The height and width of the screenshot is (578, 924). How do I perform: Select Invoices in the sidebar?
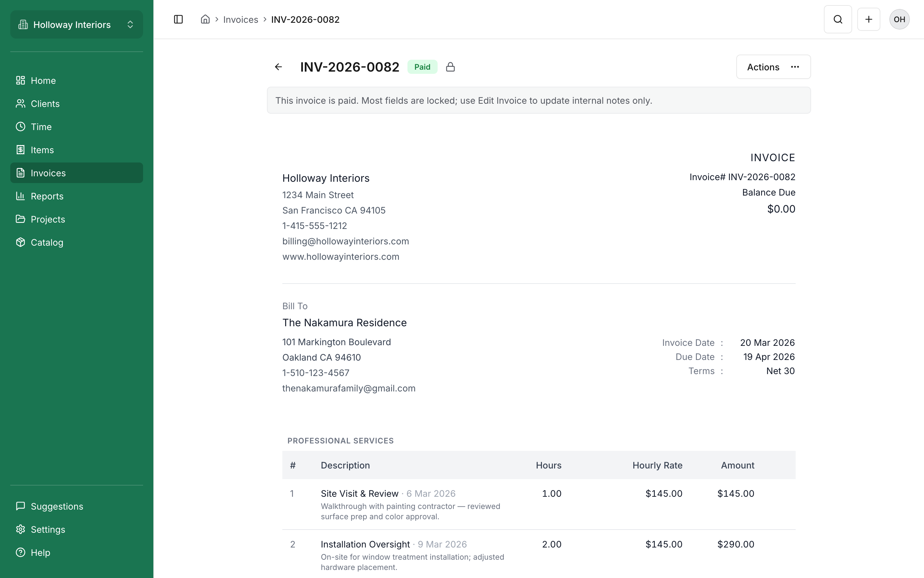[x=77, y=173]
